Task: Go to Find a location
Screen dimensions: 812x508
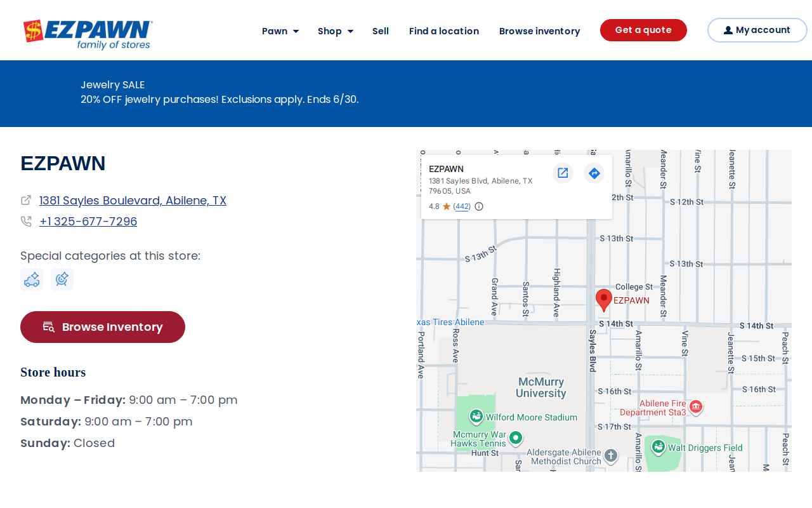Action: [x=444, y=31]
